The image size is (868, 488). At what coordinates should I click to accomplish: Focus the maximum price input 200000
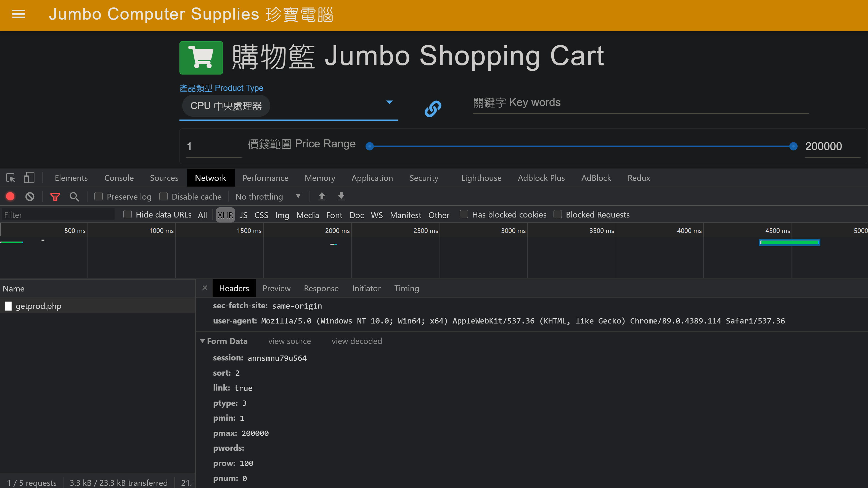point(833,146)
